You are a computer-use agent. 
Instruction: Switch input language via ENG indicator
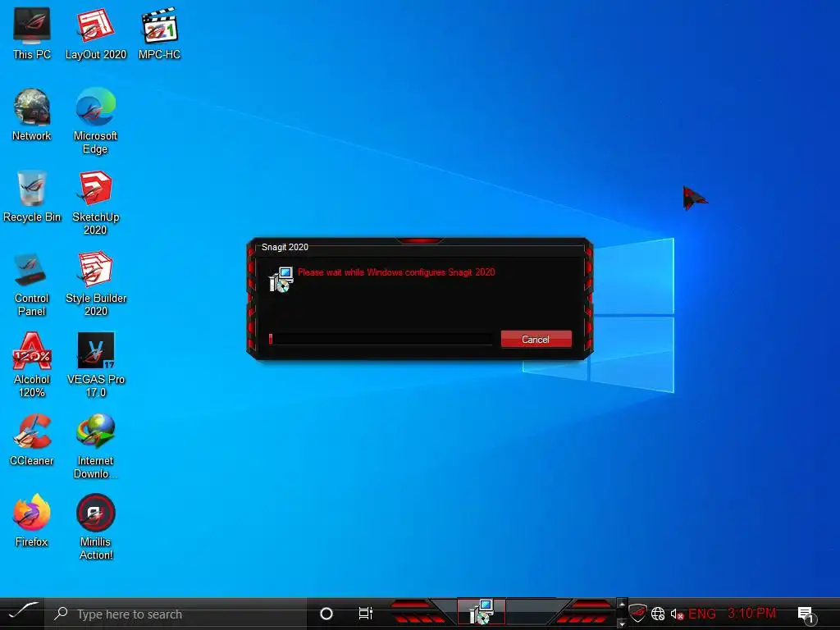pos(702,614)
